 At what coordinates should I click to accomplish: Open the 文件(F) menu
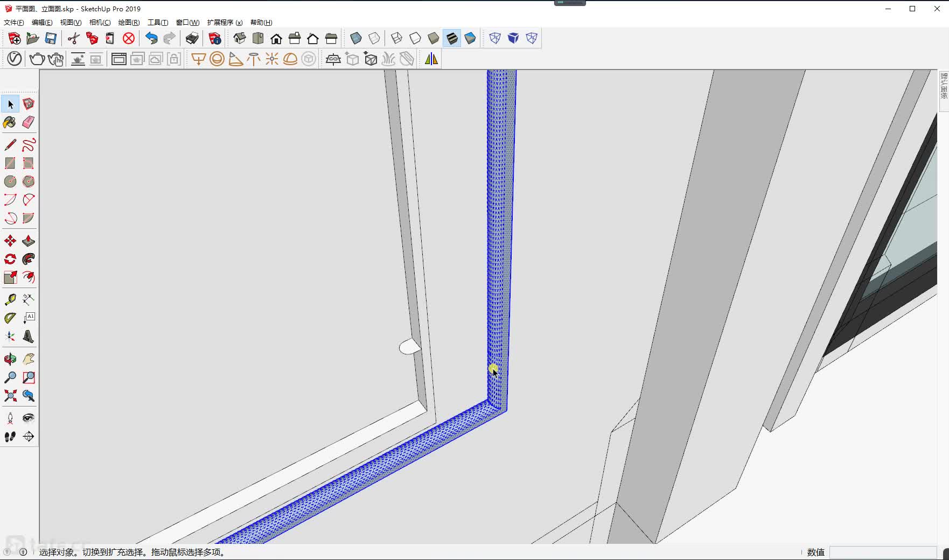(x=14, y=23)
